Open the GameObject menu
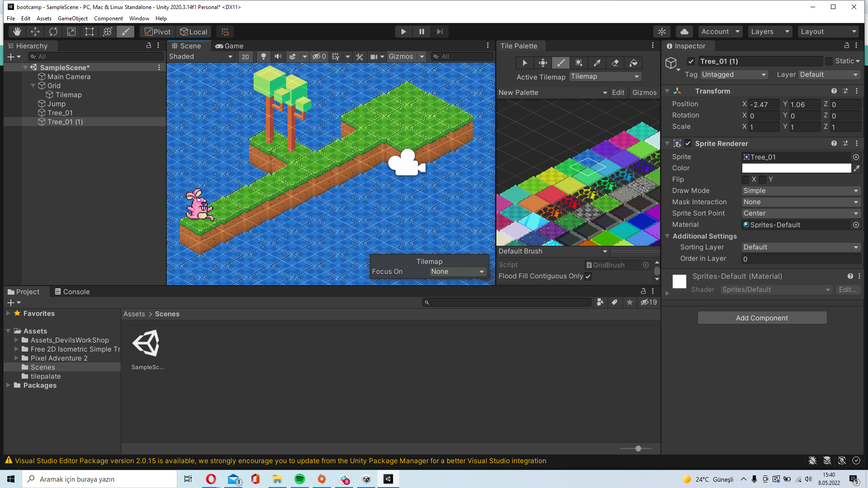Image resolution: width=868 pixels, height=488 pixels. pyautogui.click(x=72, y=18)
